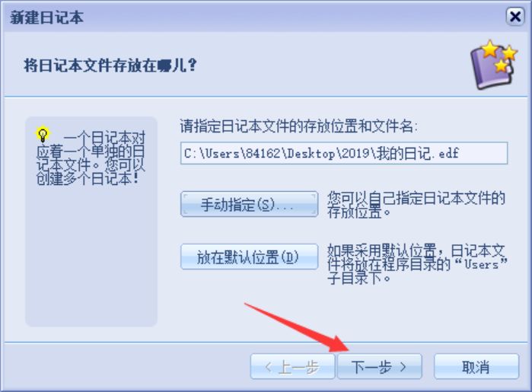
Task: Click into the diary file path field
Action: pyautogui.click(x=344, y=154)
